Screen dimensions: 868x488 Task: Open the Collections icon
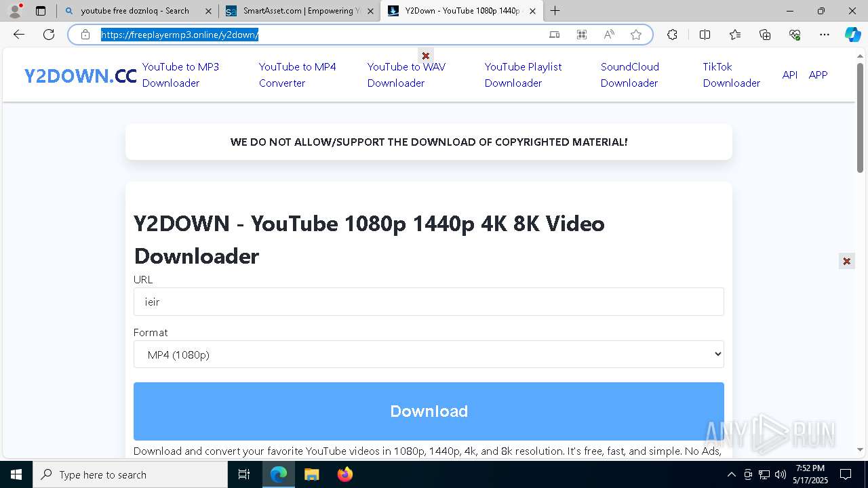tap(765, 35)
